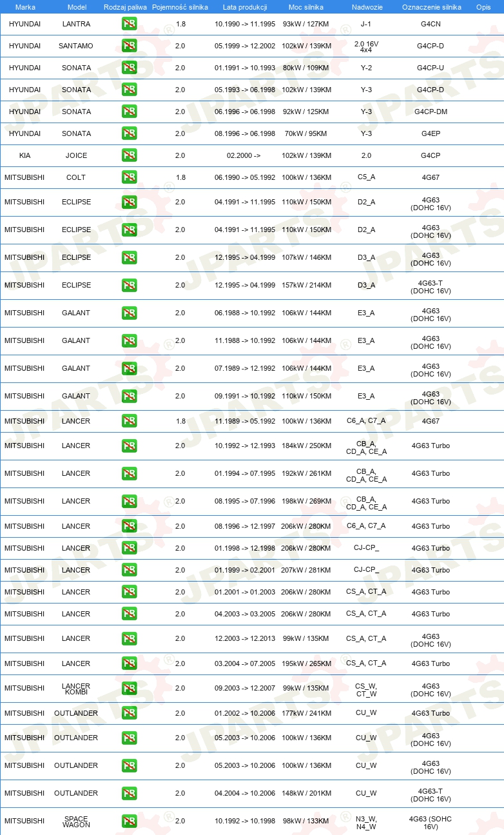504x835 pixels.
Task: Select the SANTAMO model cell
Action: pyautogui.click(x=76, y=46)
